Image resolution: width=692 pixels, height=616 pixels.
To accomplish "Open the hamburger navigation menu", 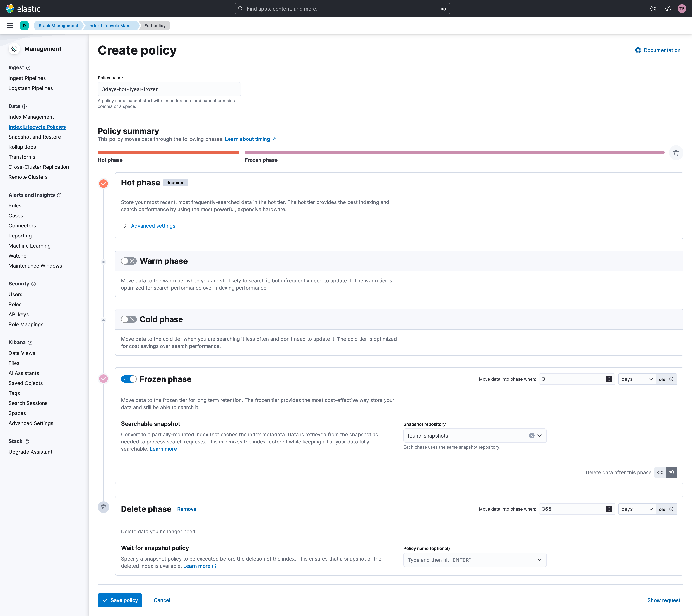I will tap(10, 25).
